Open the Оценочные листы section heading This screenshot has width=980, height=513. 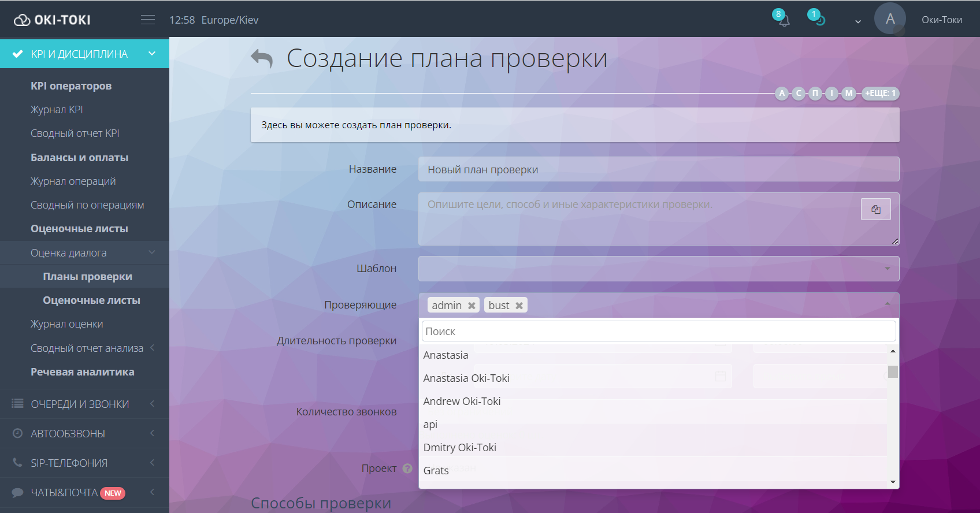[x=80, y=229]
